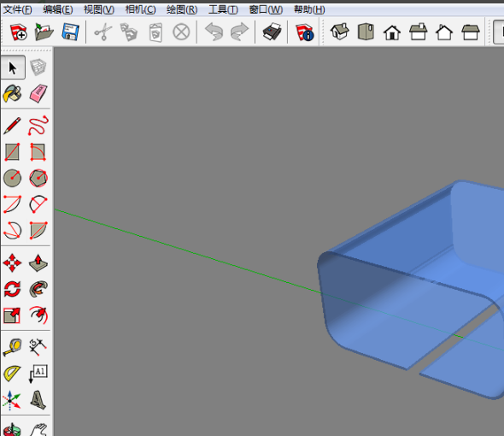Select the Paint Bucket tool
Screen dimensions: 504x436
[x=12, y=94]
